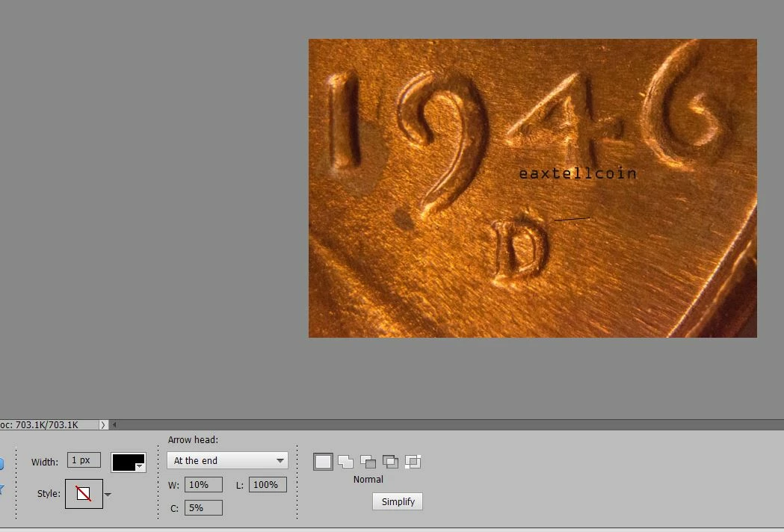Edit the arrowhead W percentage field

(x=203, y=484)
